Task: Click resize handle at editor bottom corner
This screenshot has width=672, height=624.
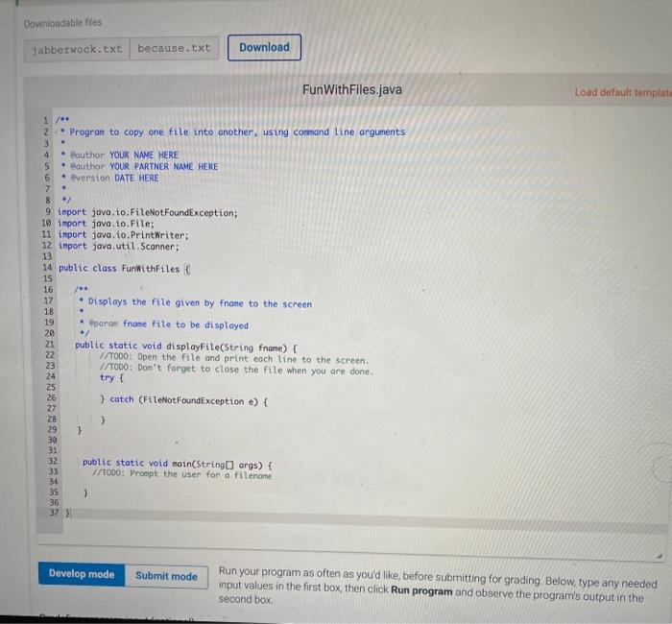Action: (659, 556)
